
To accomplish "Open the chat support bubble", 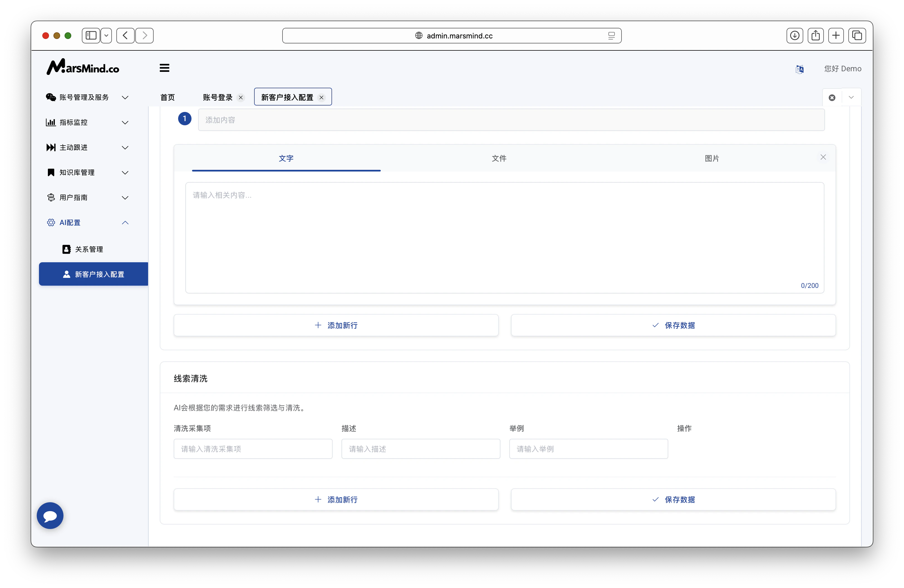I will [50, 515].
